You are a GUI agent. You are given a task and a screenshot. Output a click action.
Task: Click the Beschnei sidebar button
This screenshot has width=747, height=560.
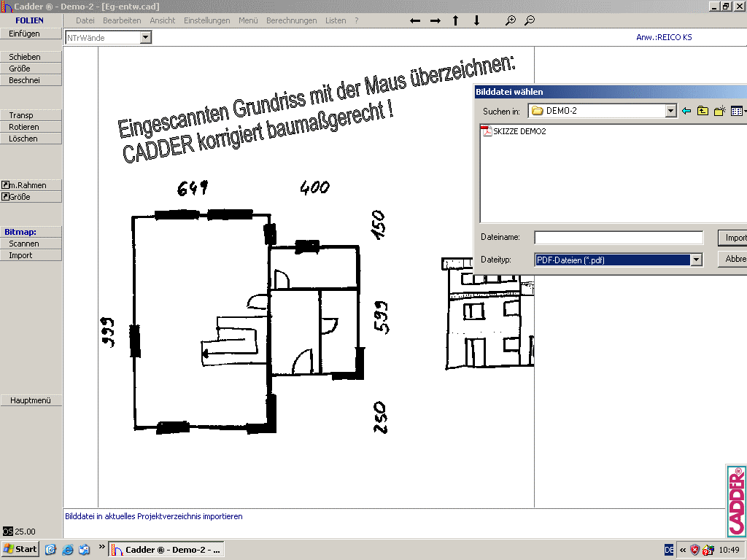pos(31,80)
